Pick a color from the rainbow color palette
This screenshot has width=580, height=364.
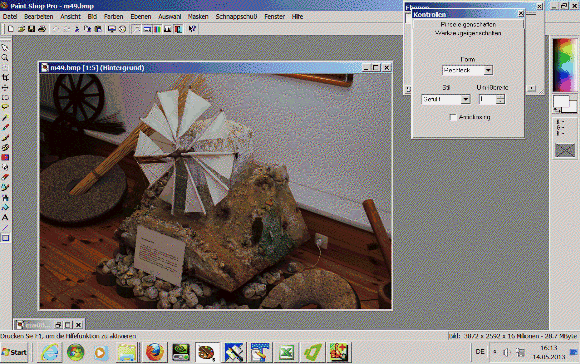(x=564, y=65)
